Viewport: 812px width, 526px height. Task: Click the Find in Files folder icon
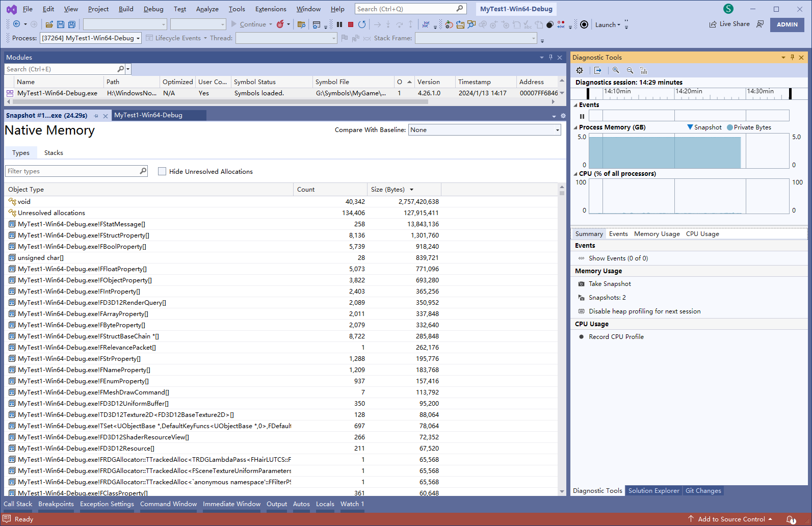301,24
